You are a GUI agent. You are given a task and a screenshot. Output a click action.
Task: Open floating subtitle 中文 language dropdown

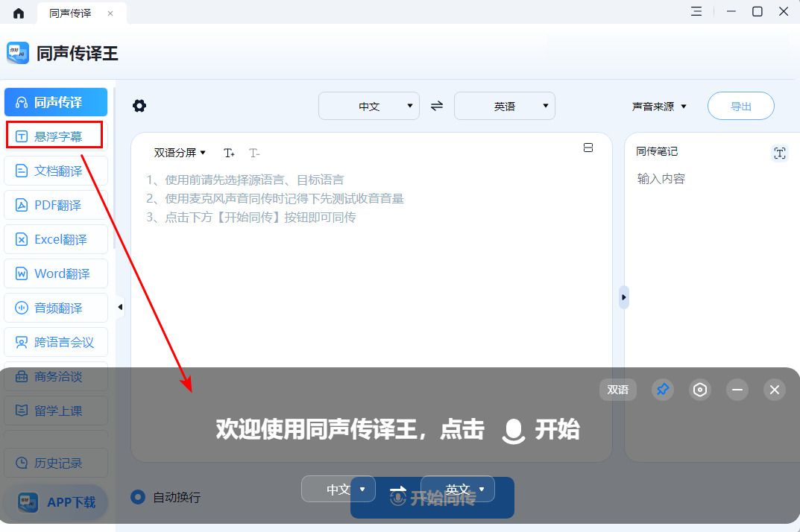(x=338, y=489)
